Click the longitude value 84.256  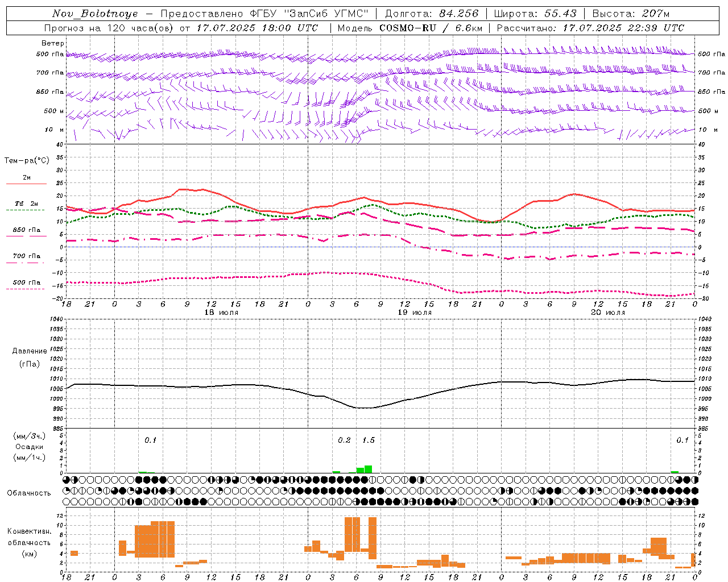459,14
